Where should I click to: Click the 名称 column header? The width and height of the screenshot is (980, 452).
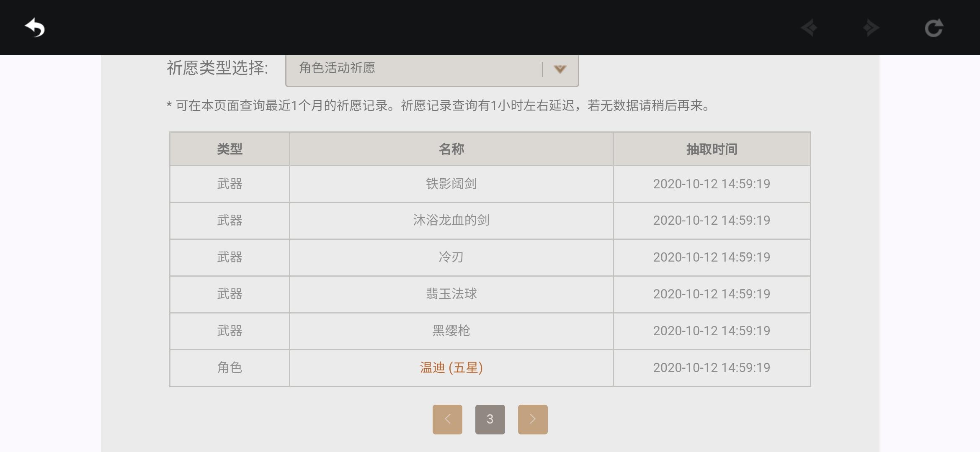pos(451,149)
